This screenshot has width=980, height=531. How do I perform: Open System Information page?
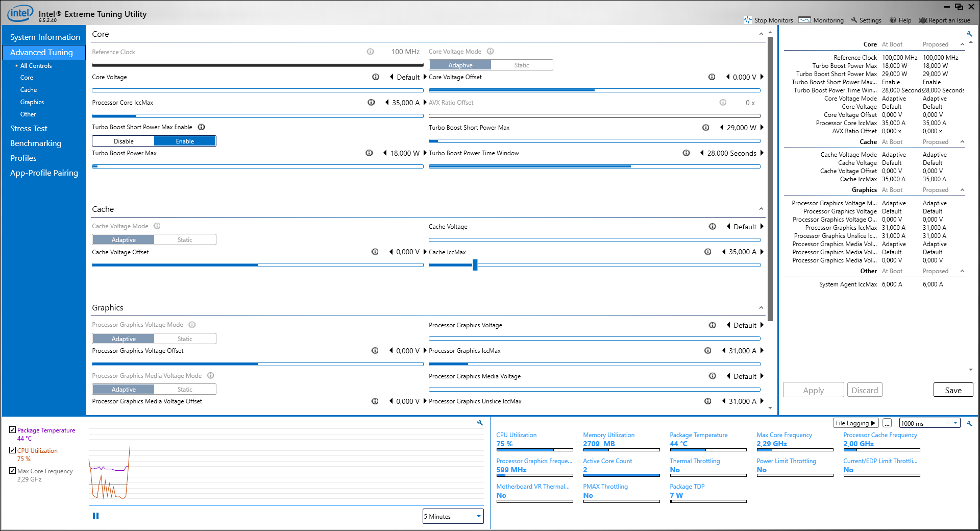[x=45, y=37]
